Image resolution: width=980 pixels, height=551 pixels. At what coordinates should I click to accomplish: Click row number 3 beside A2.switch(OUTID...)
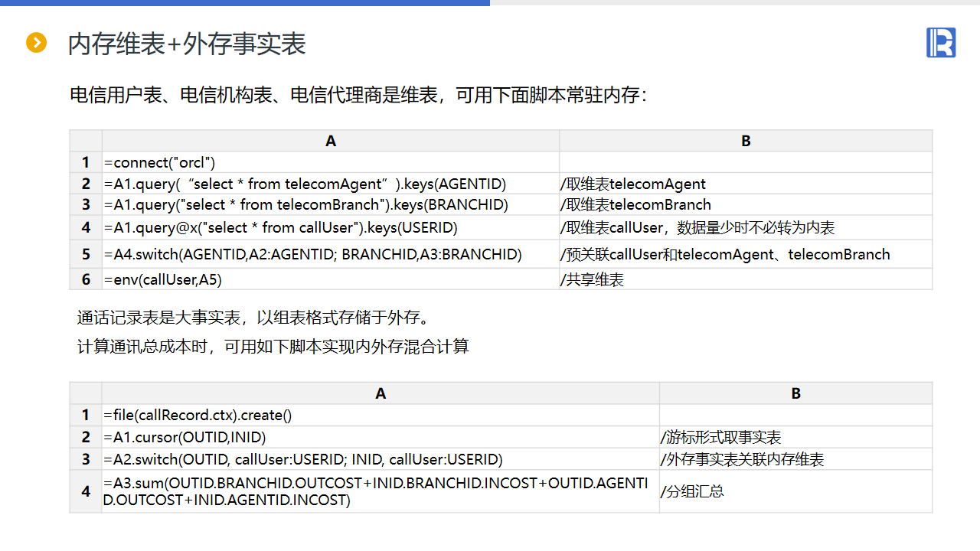tap(86, 459)
